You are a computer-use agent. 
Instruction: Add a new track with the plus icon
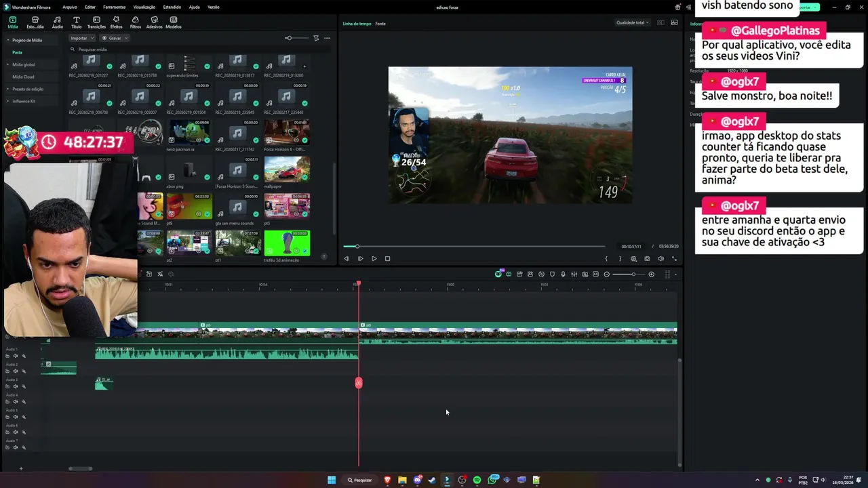[x=21, y=468]
